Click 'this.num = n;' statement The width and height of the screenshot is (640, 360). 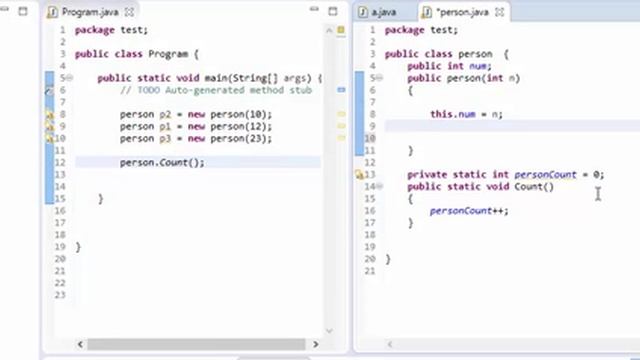467,114
